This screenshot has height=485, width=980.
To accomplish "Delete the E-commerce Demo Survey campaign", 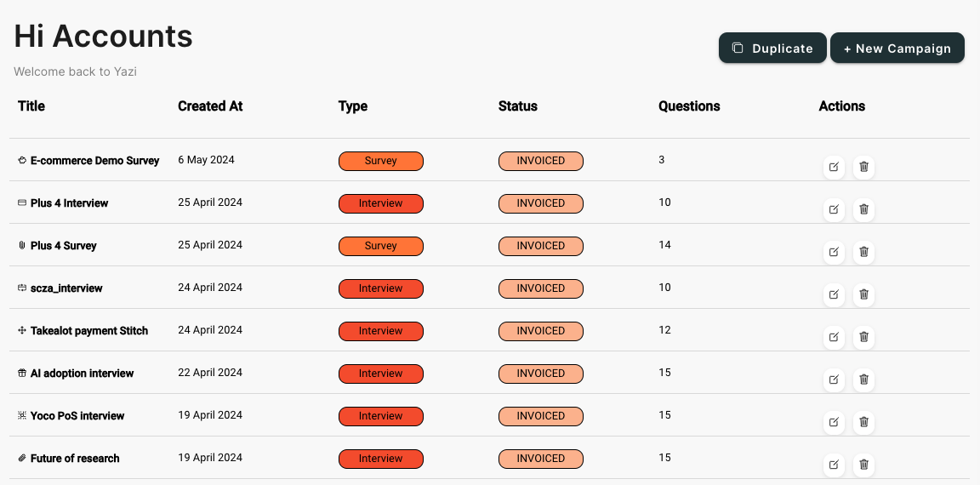I will pyautogui.click(x=863, y=167).
